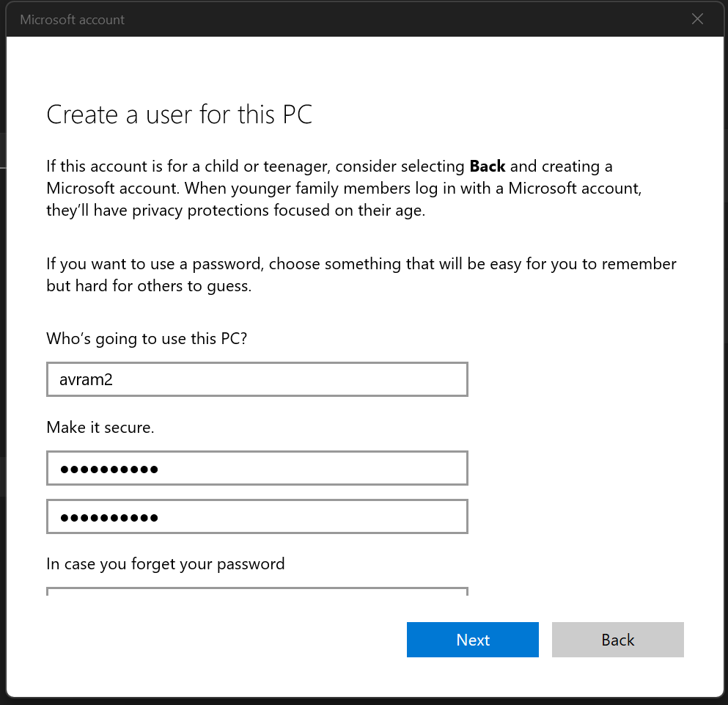The image size is (728, 705).
Task: Click the confirm password field
Action: 257,517
